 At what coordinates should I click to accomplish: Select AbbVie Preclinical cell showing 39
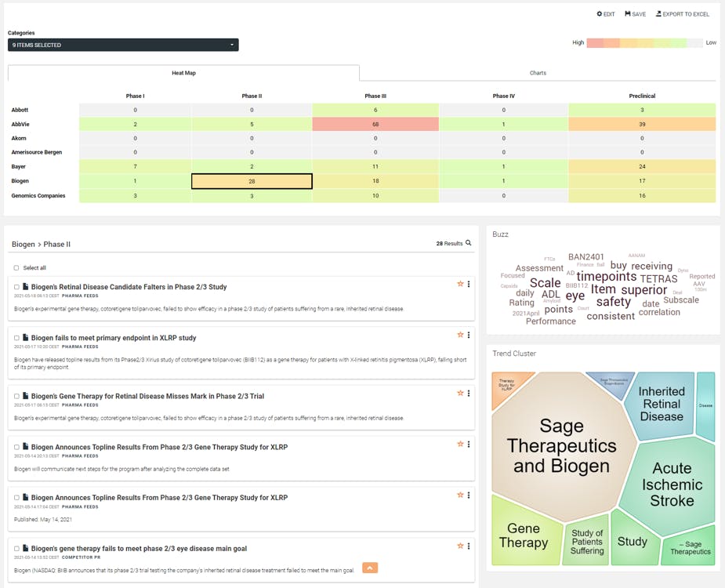pos(642,124)
